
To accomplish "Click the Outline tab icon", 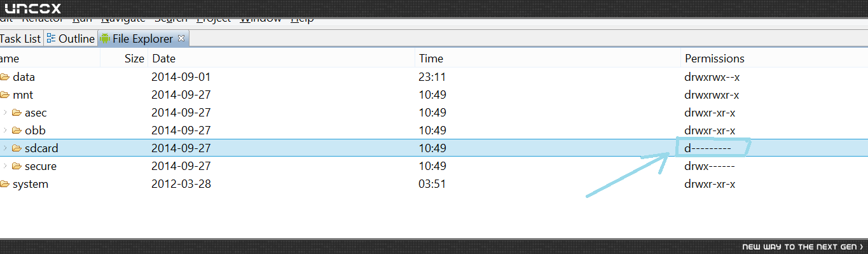I will [x=51, y=39].
